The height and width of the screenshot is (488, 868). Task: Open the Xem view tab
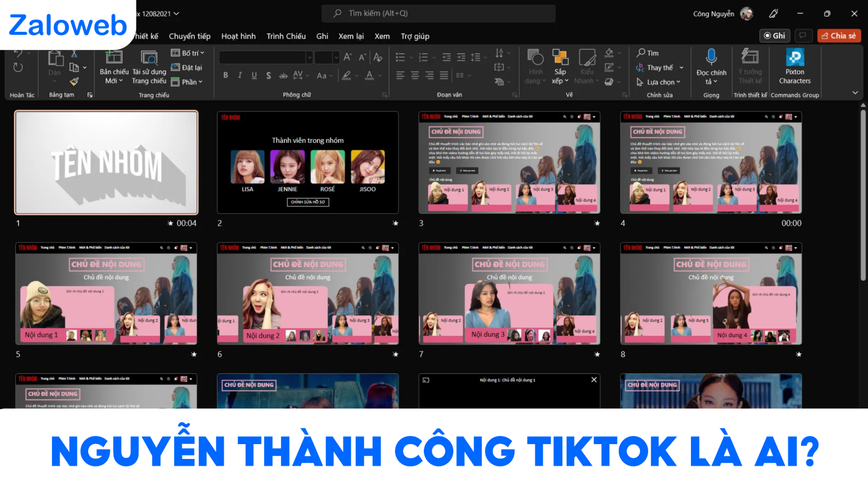coord(382,36)
